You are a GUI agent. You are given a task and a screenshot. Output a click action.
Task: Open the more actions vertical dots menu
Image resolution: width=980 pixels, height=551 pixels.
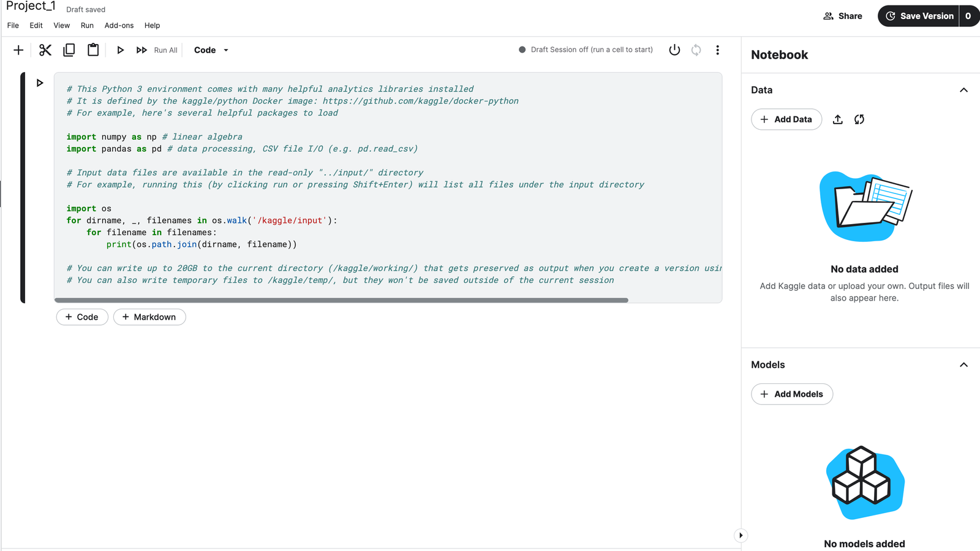[x=717, y=50]
